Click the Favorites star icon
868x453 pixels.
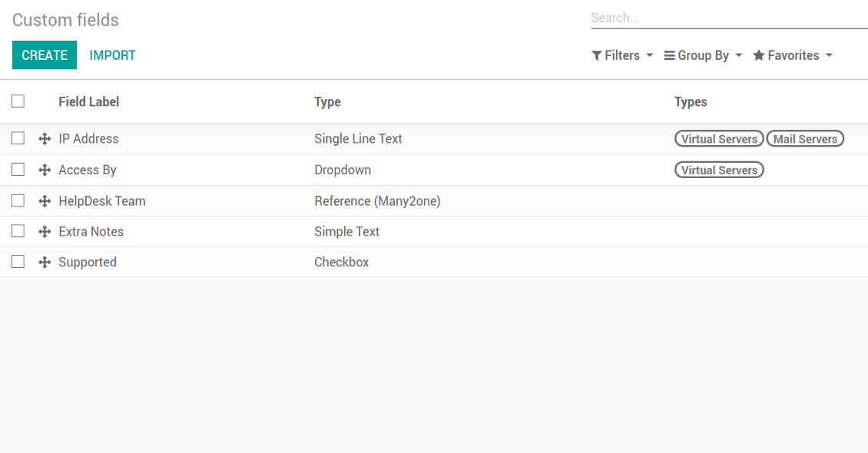coord(759,55)
